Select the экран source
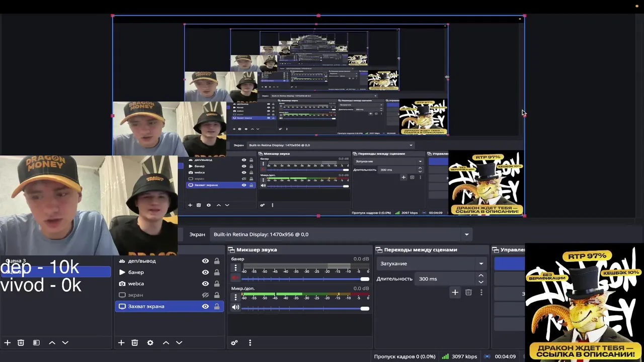Screen dimensions: 644x362 pyautogui.click(x=169, y=295)
